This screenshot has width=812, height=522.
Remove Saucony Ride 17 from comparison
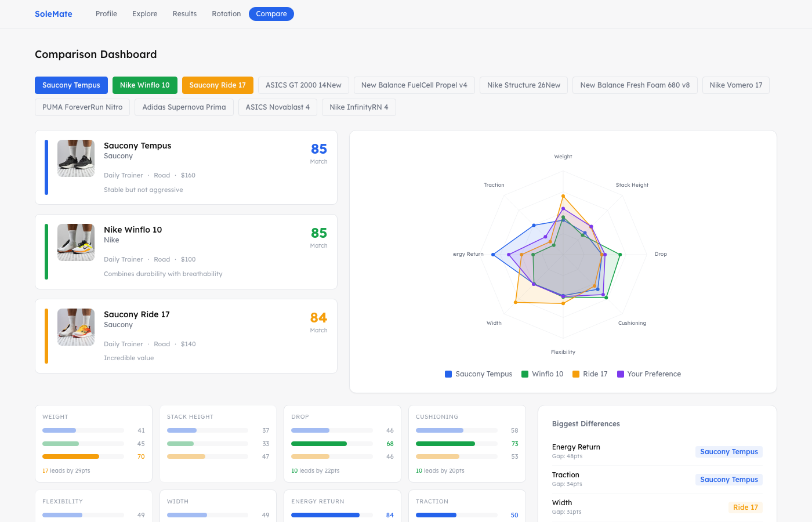(217, 85)
